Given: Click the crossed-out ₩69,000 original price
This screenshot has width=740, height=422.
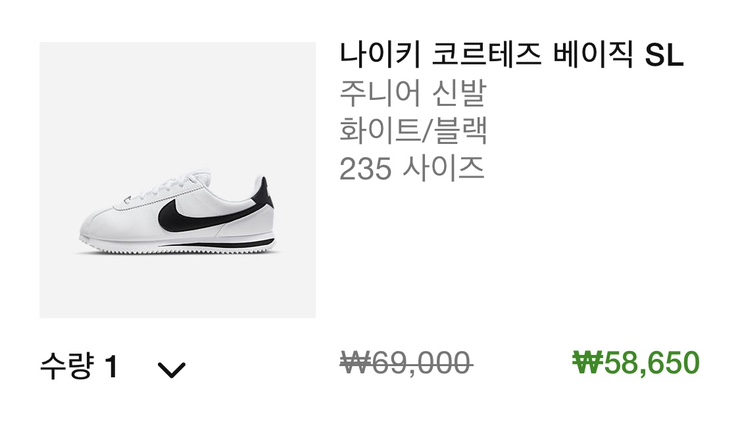Looking at the screenshot, I should pos(405,363).
